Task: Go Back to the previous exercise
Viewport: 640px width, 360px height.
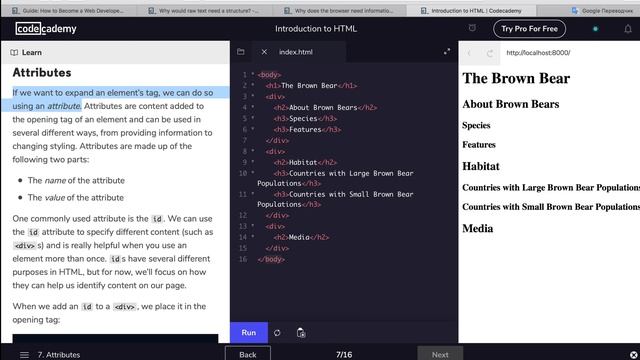Action: coord(248,354)
